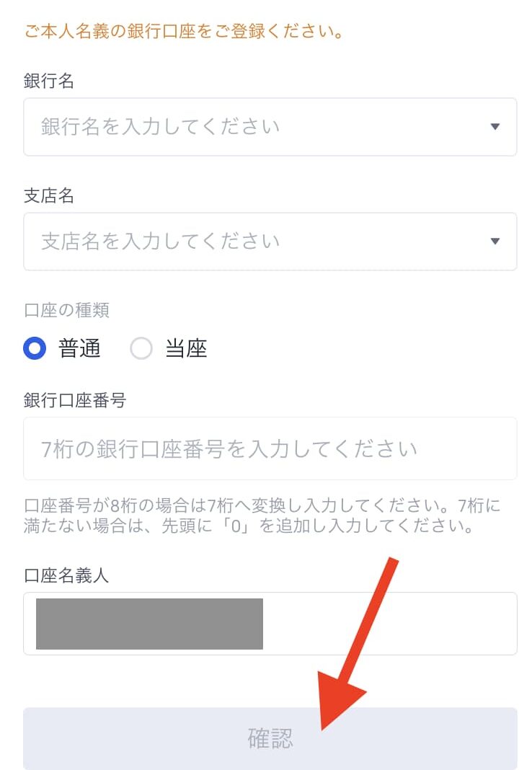
Task: Click the 支店名 field label
Action: (x=48, y=195)
